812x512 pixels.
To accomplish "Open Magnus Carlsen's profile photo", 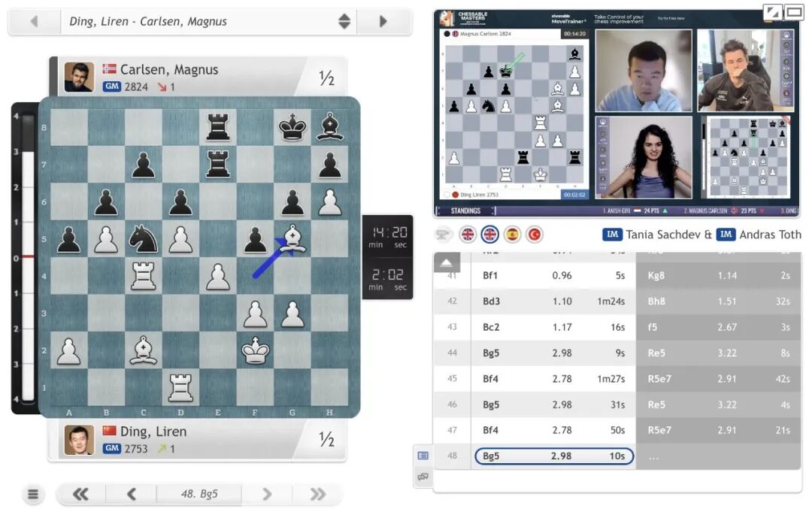I will pos(79,77).
